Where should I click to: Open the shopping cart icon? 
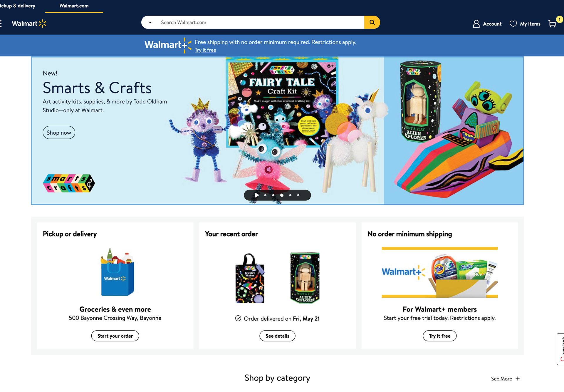pos(552,24)
